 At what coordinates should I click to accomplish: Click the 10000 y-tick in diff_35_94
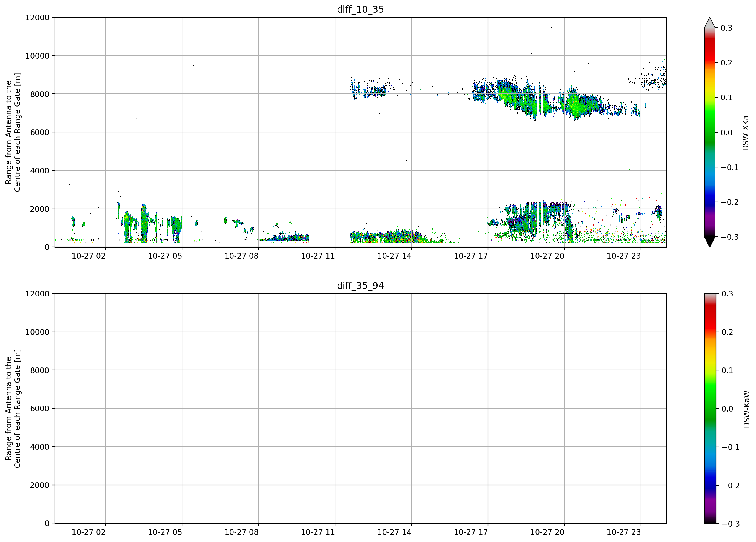[x=37, y=332]
